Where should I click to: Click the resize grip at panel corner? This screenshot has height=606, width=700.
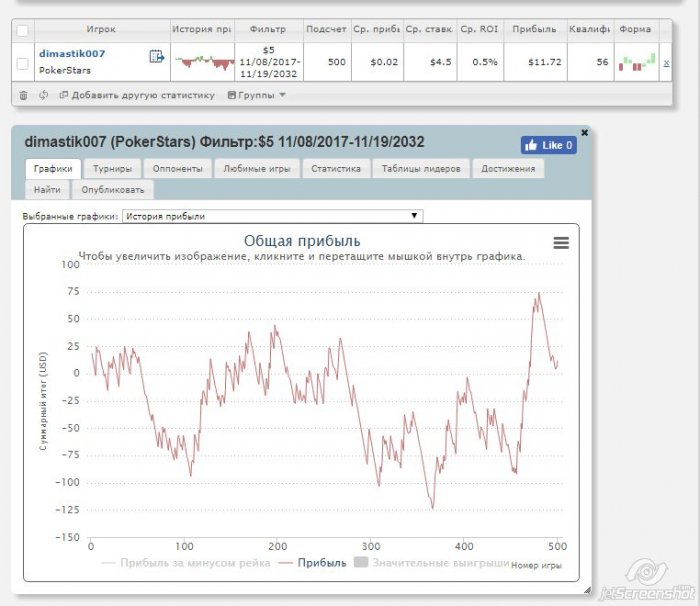587,590
